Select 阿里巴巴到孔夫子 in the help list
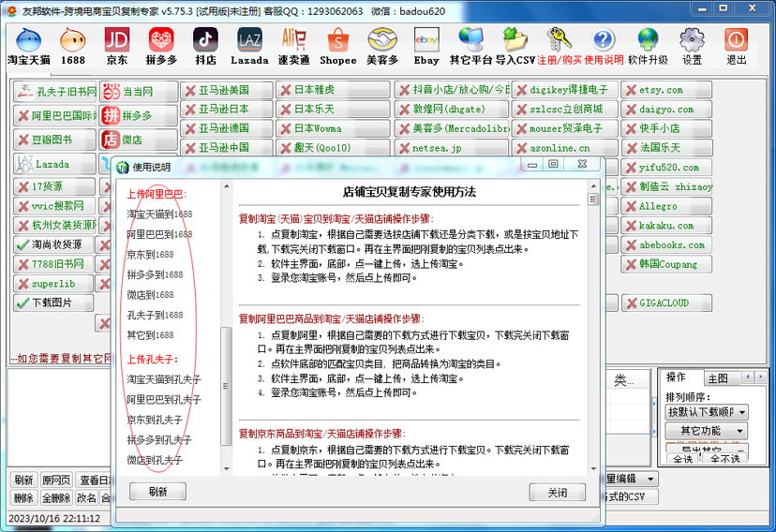Screen dimensions: 776x532 164,400
